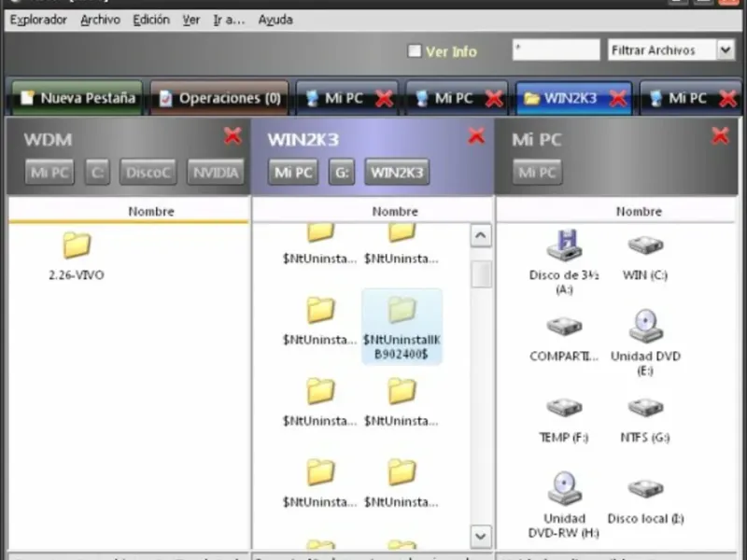Select the 2.26-VIVO folder icon

[77, 245]
